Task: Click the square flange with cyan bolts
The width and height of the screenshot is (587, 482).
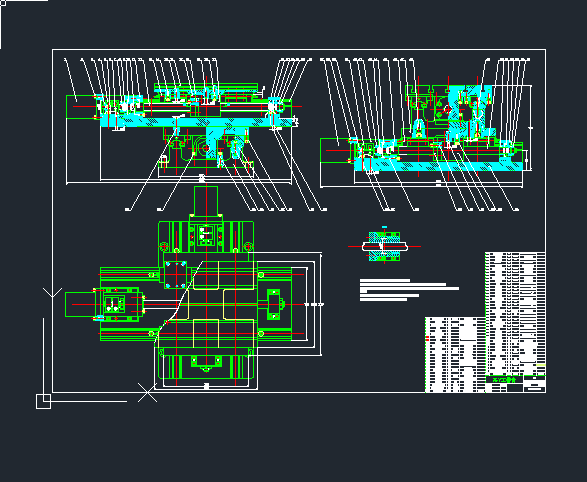Action: 176,275
